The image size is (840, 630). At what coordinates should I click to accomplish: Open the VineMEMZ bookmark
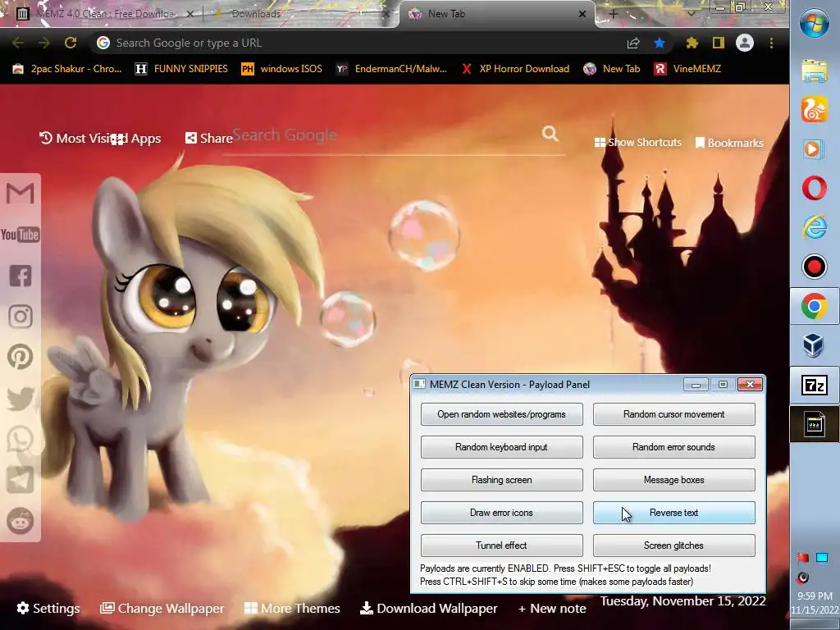(x=687, y=69)
